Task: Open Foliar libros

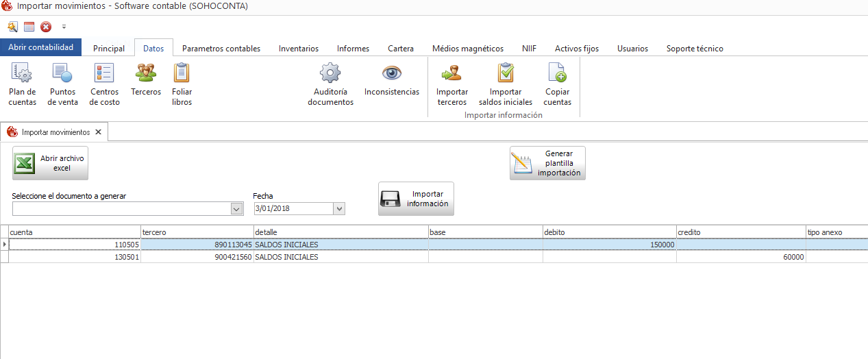Action: (x=182, y=84)
